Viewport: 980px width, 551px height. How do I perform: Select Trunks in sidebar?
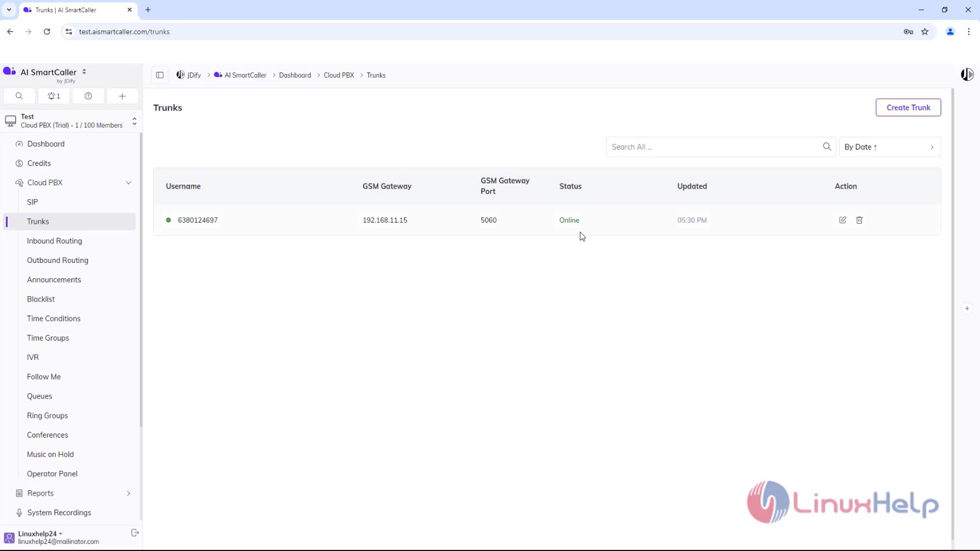(x=70, y=221)
